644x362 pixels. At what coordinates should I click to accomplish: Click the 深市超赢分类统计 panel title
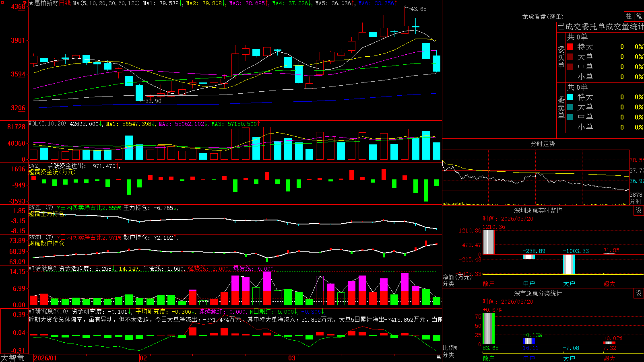(538, 293)
